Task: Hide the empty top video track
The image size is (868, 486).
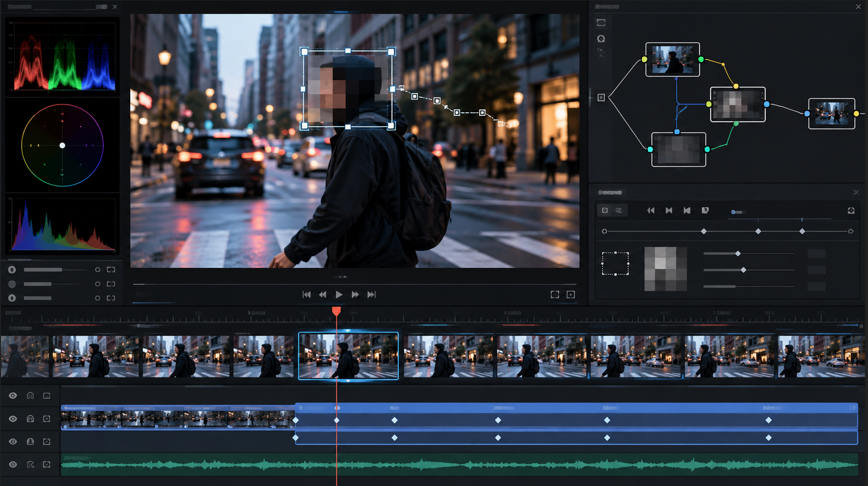Action: (x=13, y=396)
